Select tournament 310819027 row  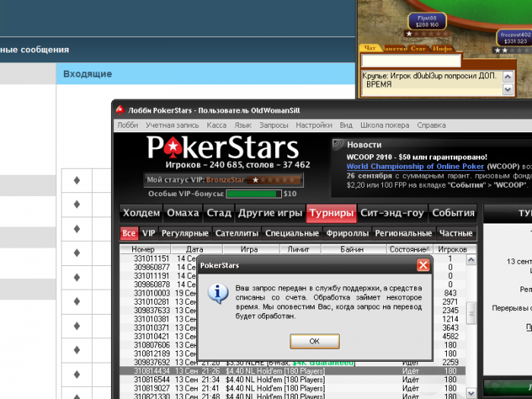click(293, 388)
